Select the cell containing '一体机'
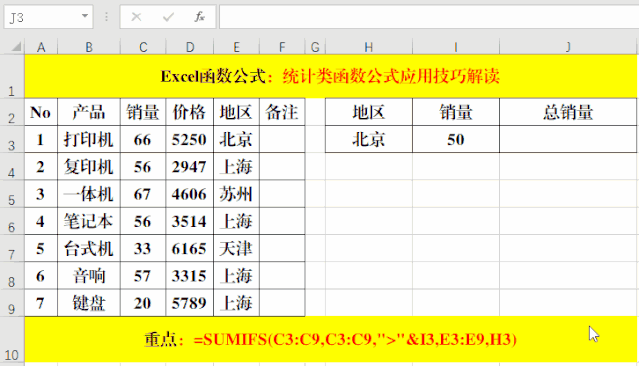This screenshot has height=366, width=639. 89,194
